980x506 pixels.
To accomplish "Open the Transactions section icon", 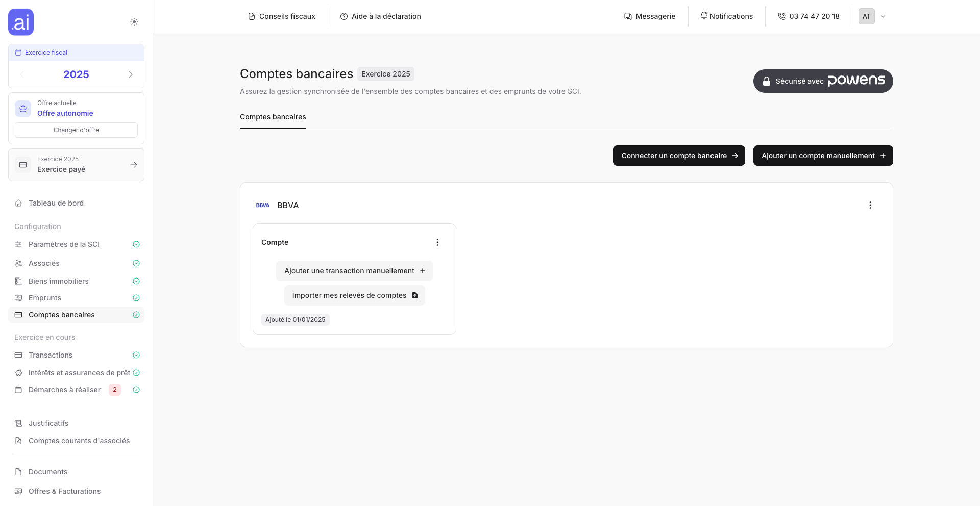I will click(18, 355).
